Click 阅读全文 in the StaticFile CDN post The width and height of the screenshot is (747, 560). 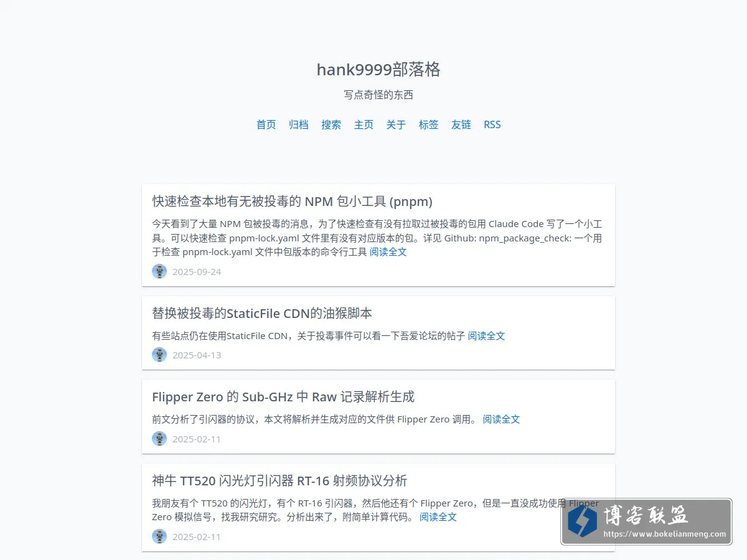pos(486,336)
